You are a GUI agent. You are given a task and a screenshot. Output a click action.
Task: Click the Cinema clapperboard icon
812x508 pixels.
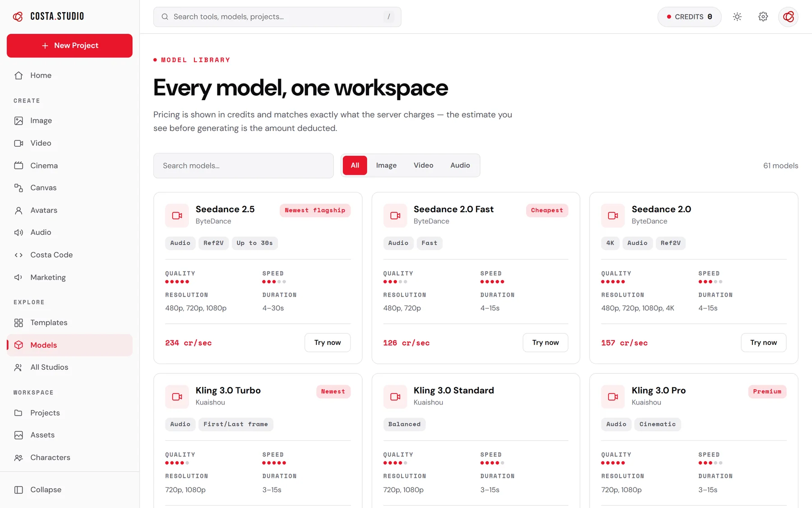(18, 165)
